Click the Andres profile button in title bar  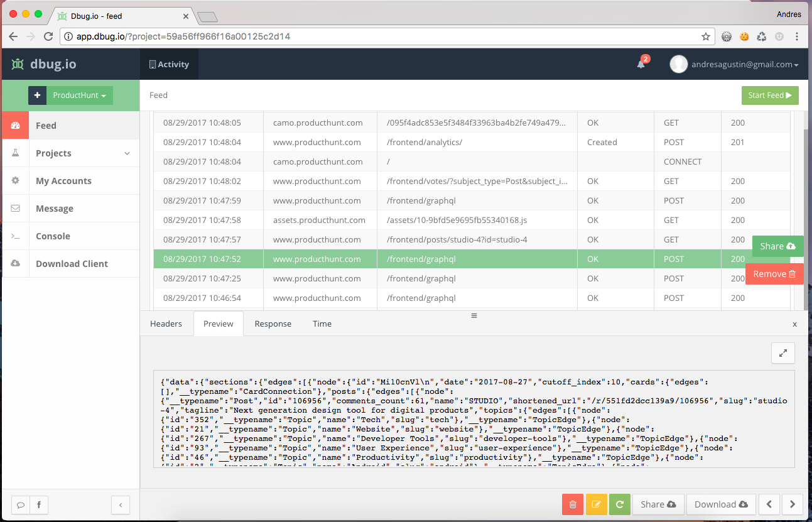(x=789, y=14)
